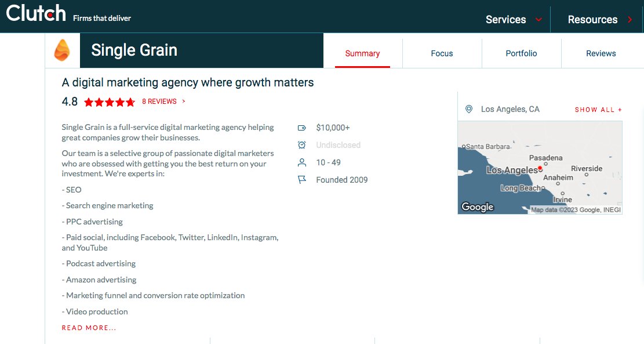Expand description with Read More

(89, 328)
